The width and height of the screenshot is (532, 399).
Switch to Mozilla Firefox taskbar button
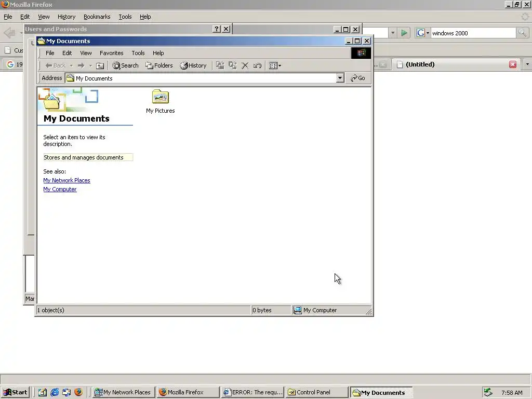click(188, 392)
